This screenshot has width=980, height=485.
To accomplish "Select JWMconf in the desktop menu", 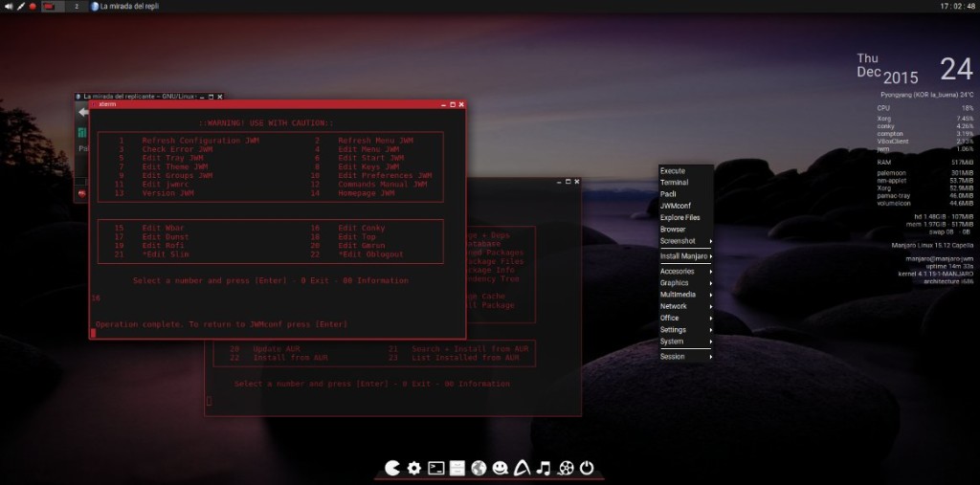I will pyautogui.click(x=685, y=206).
